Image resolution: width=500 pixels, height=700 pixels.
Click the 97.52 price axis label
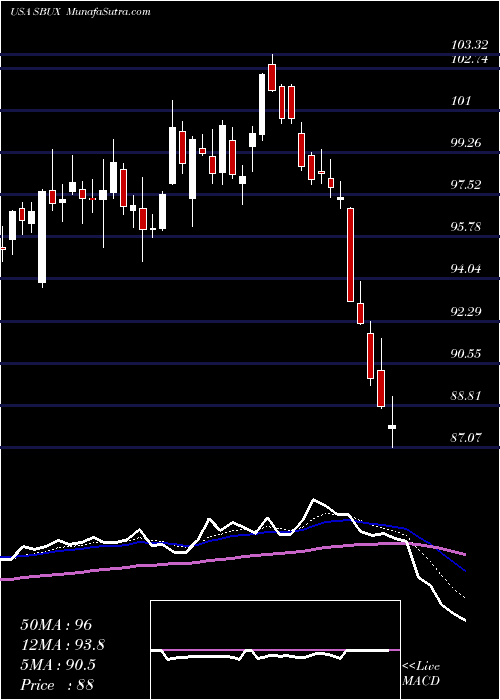[466, 184]
